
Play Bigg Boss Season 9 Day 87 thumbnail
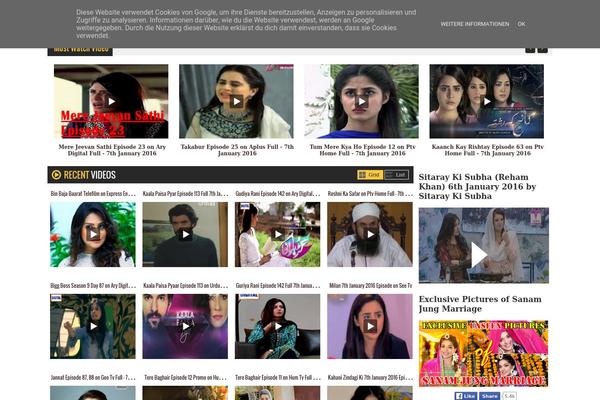pyautogui.click(x=93, y=326)
